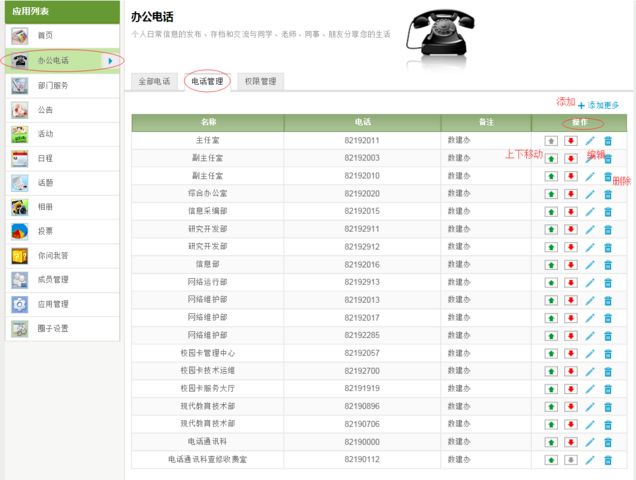The width and height of the screenshot is (636, 480).
Task: Open 圈子设置 in the sidebar
Action: click(x=52, y=328)
